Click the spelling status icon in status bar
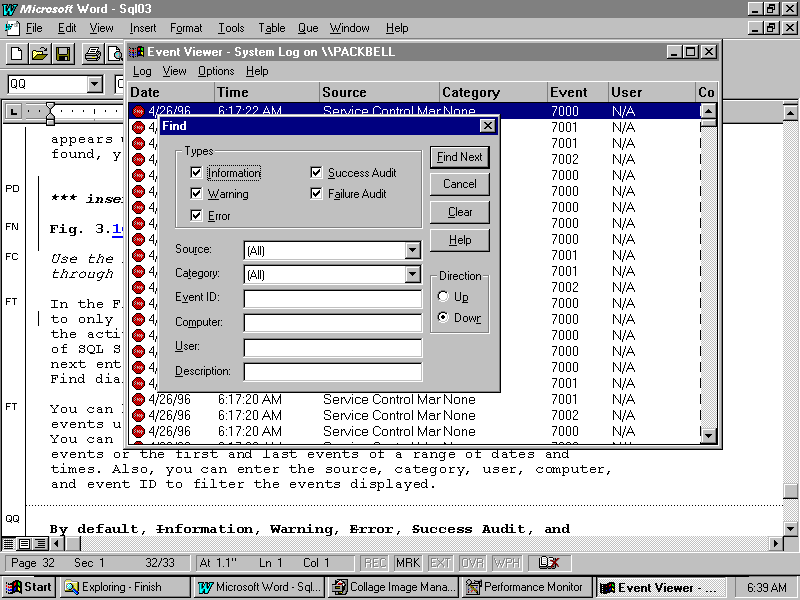The image size is (800, 600). [549, 563]
